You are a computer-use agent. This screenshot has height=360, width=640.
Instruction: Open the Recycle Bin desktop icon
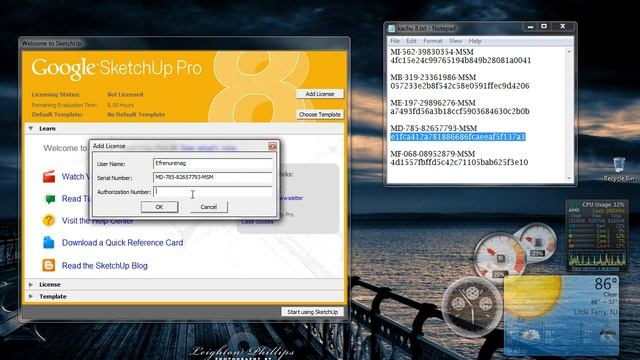tap(619, 169)
